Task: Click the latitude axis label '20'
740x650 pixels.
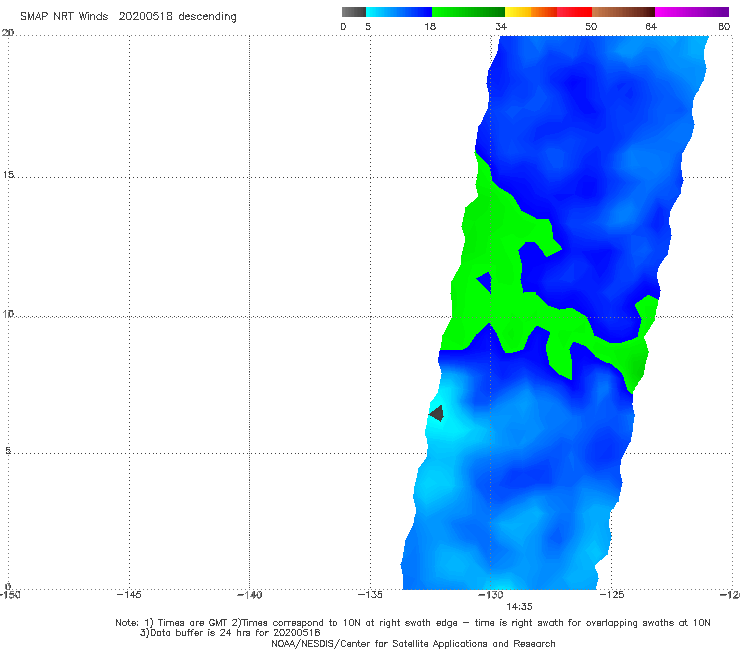Action: tap(8, 33)
